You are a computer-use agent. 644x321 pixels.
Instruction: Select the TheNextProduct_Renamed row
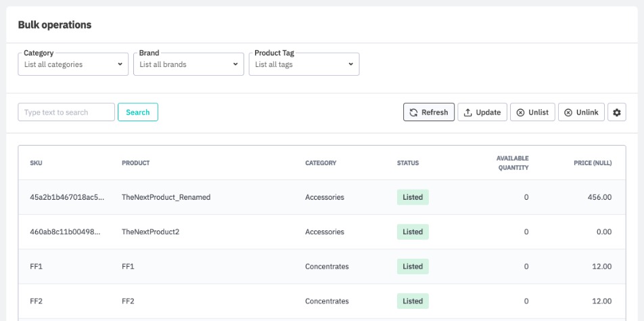[166, 198]
